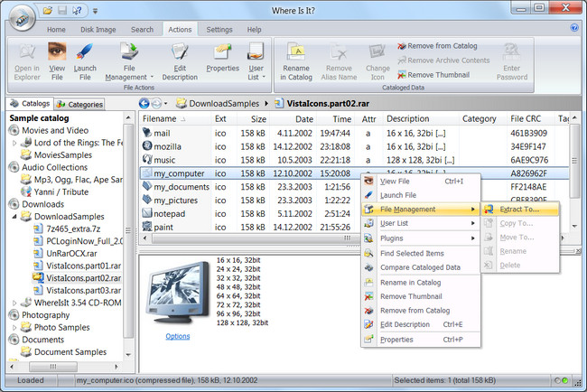Select the Catalogs panel tab

tap(30, 104)
